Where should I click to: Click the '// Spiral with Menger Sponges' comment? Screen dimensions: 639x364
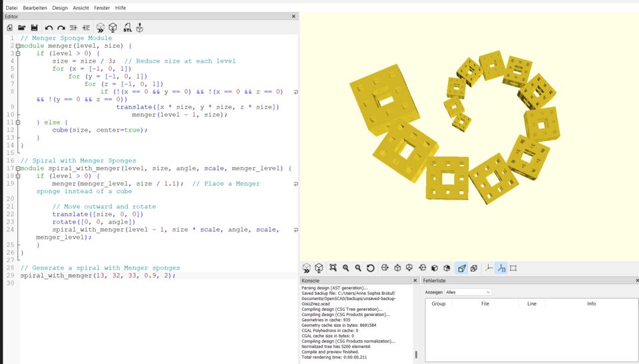(x=79, y=160)
